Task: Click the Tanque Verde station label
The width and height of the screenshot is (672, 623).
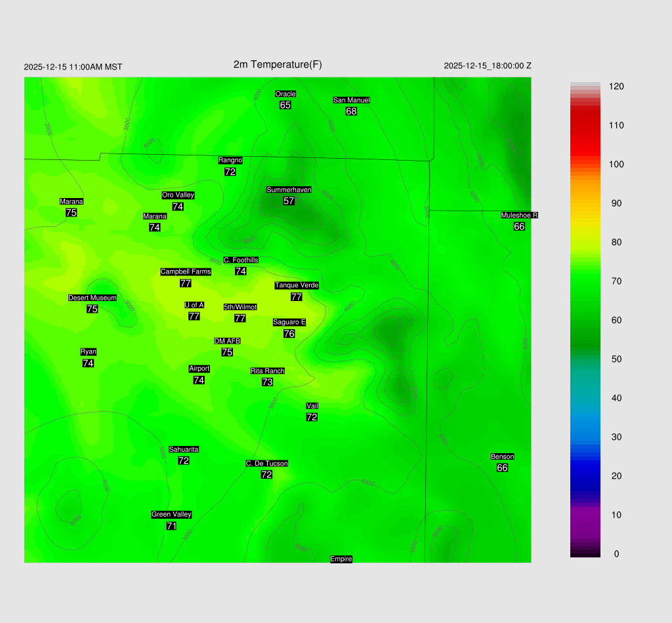Action: pos(297,285)
